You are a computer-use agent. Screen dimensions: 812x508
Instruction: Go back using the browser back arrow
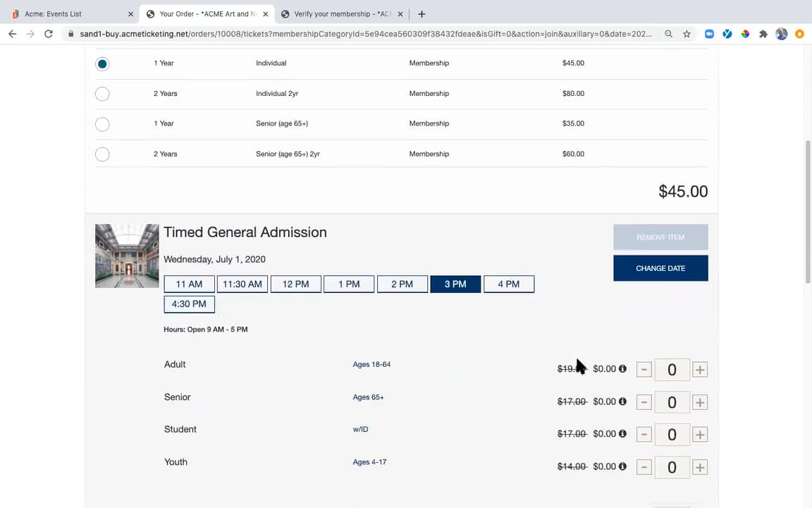click(x=13, y=34)
